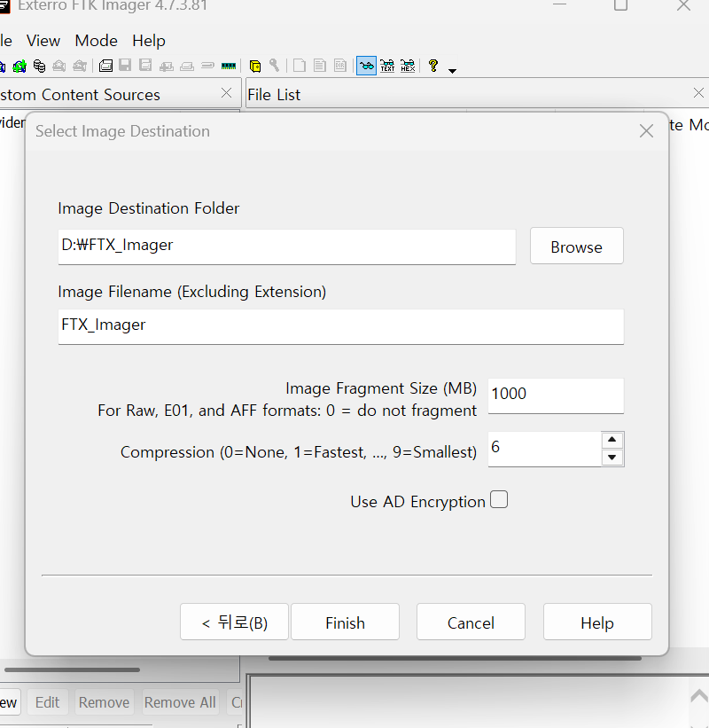The width and height of the screenshot is (709, 728).
Task: Click 'Image Filename (Excluding Extension)' label
Action: tap(192, 292)
